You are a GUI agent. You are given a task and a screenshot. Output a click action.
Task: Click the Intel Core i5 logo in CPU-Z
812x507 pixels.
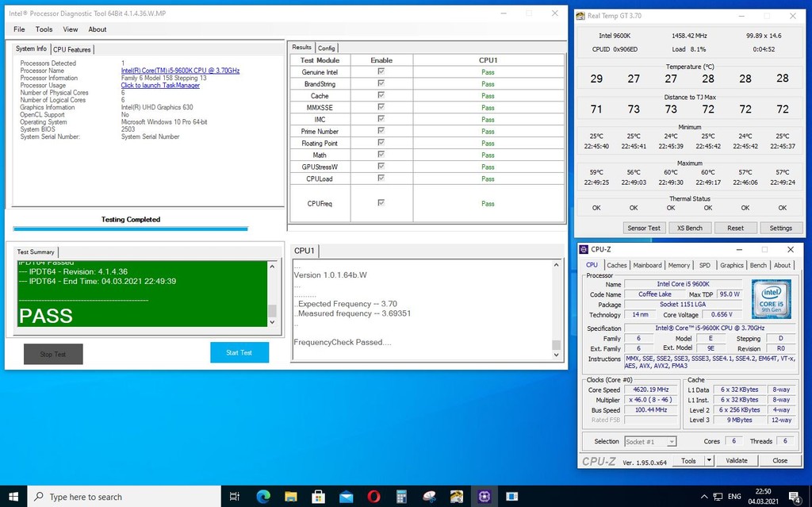(771, 300)
